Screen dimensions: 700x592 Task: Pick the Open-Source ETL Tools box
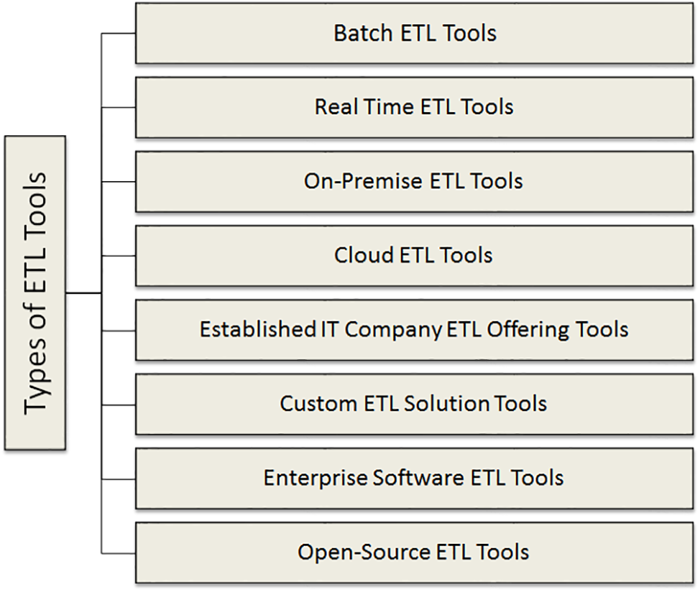point(415,552)
